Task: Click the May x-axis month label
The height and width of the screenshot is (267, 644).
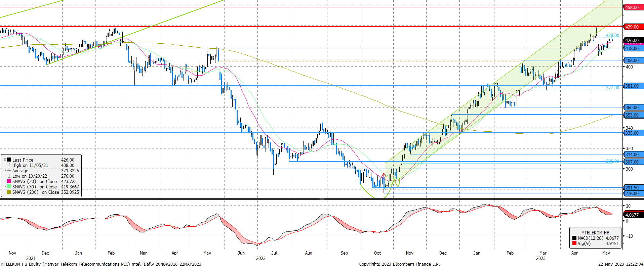Action: tap(606, 253)
